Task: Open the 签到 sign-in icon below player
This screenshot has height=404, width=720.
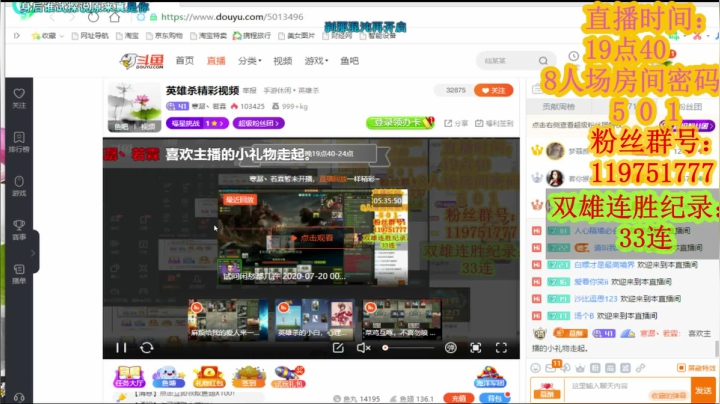Action: tap(248, 377)
